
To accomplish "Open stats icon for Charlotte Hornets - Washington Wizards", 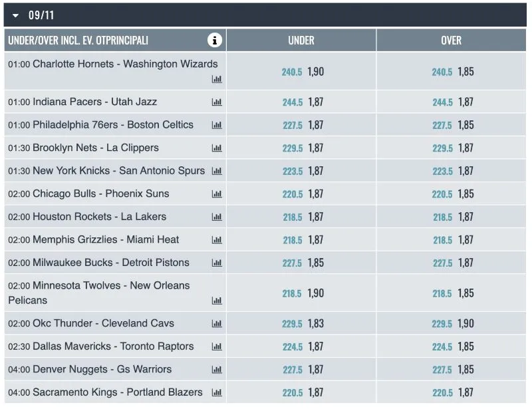I will (217, 79).
